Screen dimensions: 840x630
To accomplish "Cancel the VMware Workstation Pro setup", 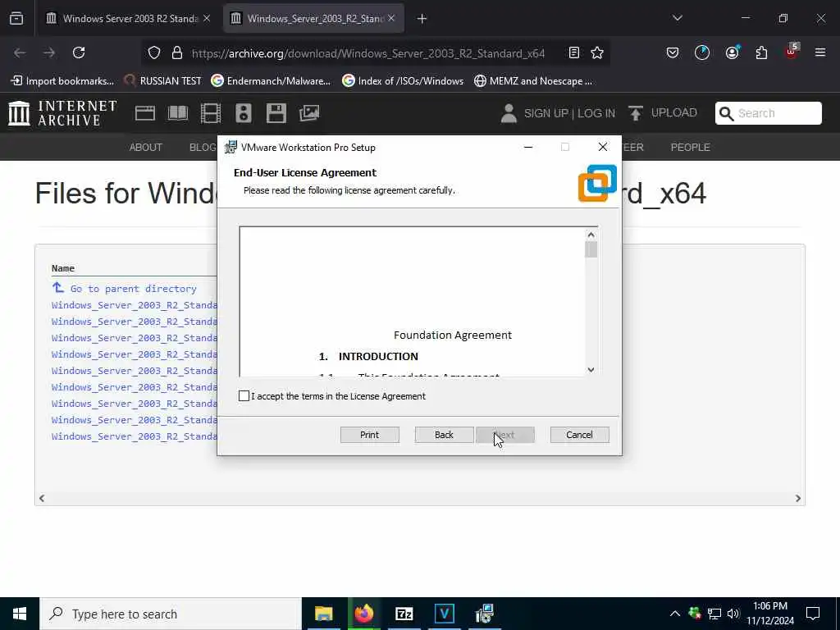I will coord(579,435).
